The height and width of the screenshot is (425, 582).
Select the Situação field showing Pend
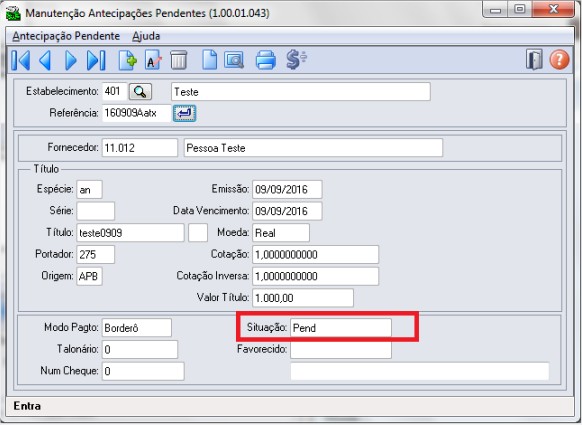(x=341, y=328)
